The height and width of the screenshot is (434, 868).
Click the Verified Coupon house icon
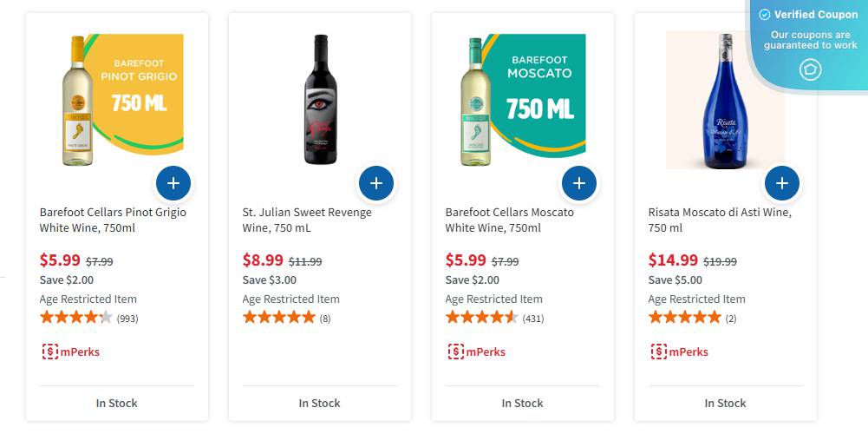(x=810, y=69)
